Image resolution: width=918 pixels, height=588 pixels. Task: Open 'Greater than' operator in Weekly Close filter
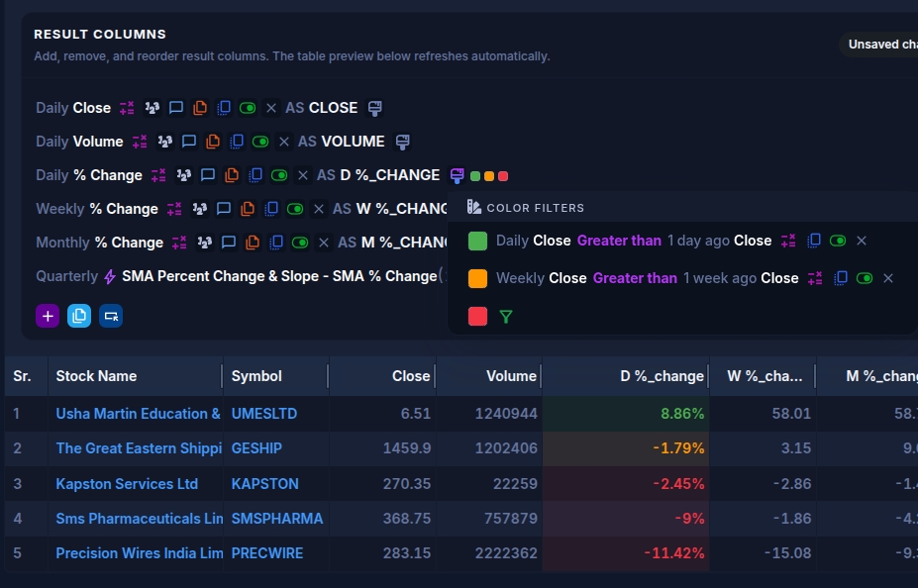635,278
